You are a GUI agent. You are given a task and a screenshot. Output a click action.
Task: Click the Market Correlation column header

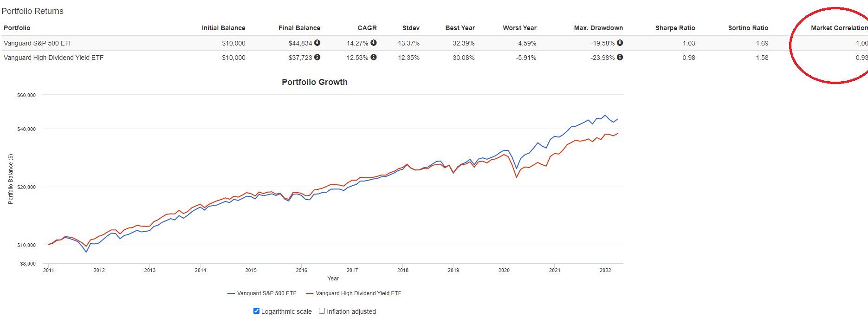click(x=839, y=28)
